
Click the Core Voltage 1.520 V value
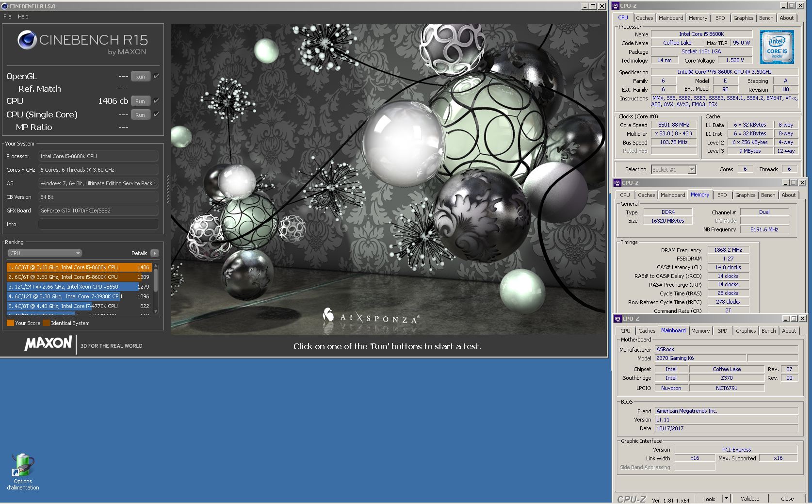[734, 60]
